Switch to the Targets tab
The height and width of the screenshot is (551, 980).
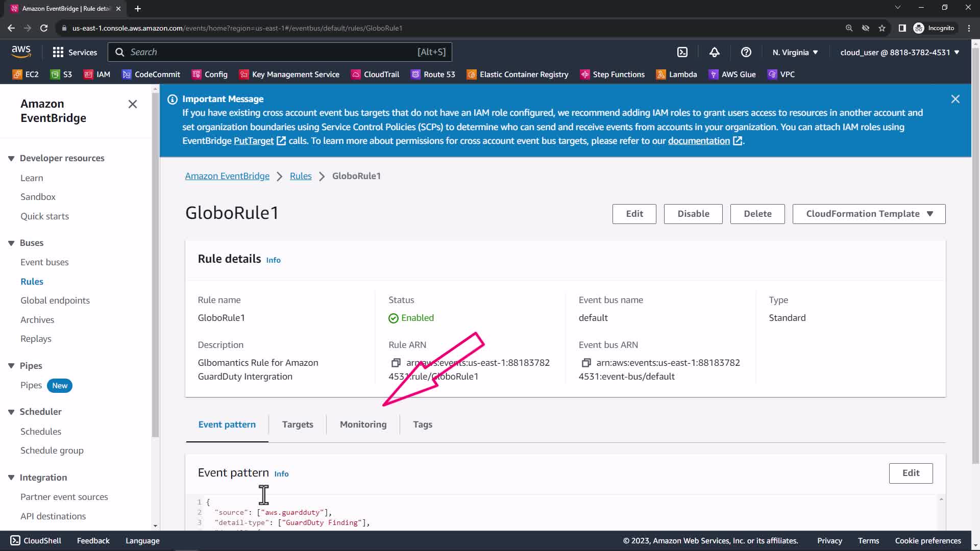pos(298,424)
